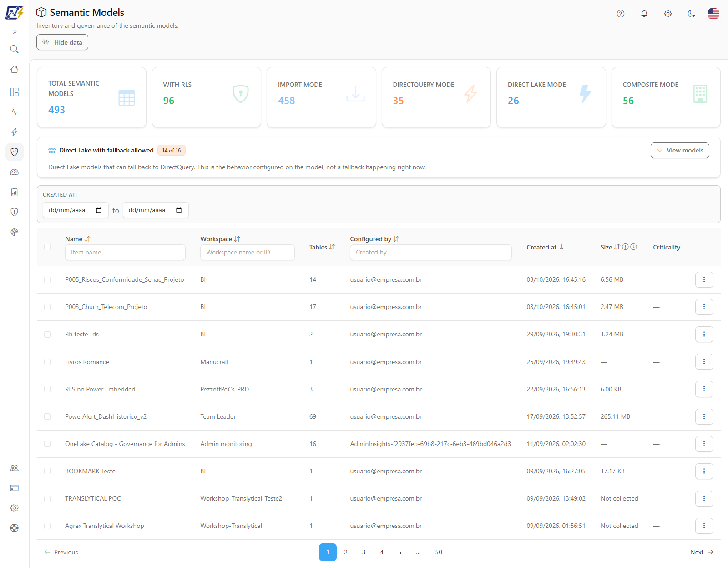728x568 pixels.
Task: Click Next page link
Action: point(702,552)
